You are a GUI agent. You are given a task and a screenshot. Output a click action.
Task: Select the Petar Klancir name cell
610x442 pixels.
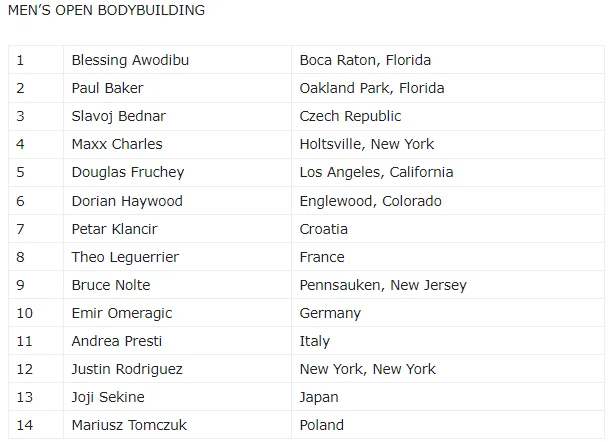pyautogui.click(x=114, y=229)
